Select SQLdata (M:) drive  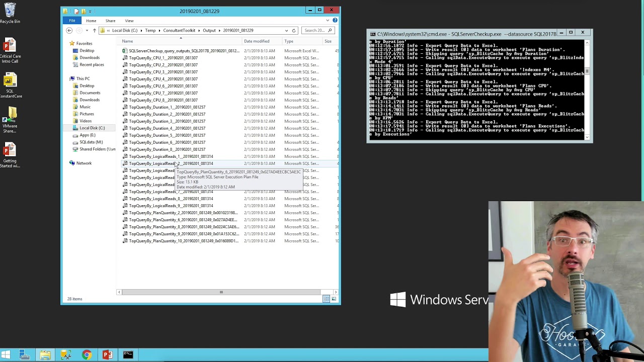(x=91, y=142)
